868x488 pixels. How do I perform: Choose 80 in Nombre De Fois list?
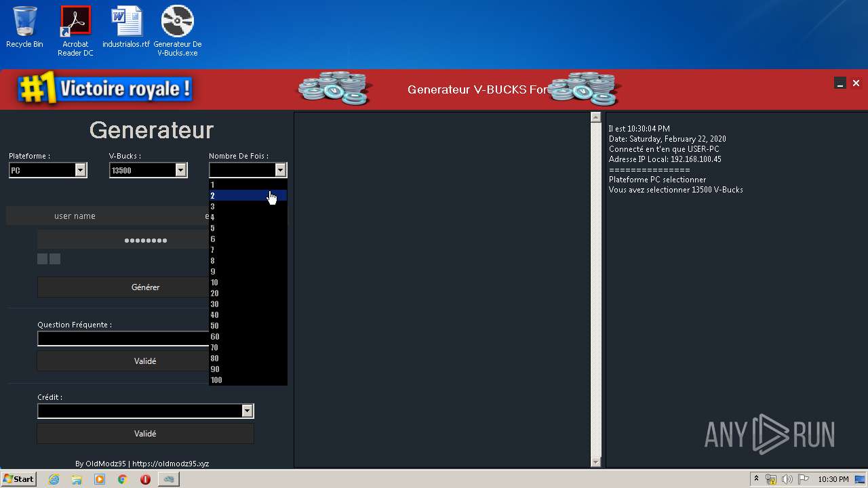(x=248, y=358)
